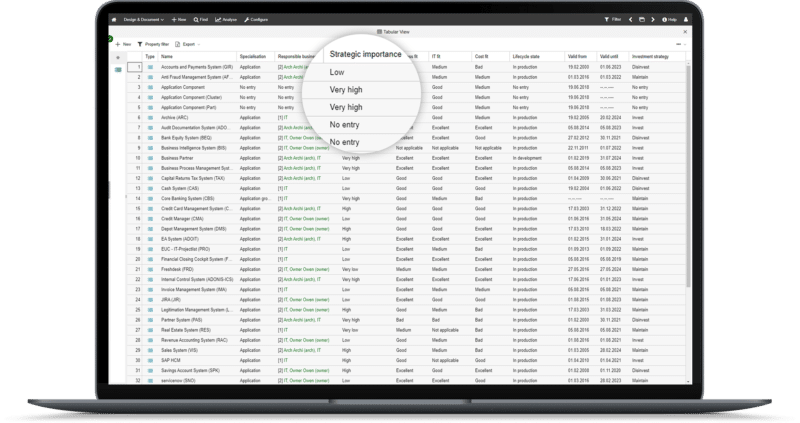The image size is (800, 423).
Task: Open Help in the top bar
Action: point(669,19)
